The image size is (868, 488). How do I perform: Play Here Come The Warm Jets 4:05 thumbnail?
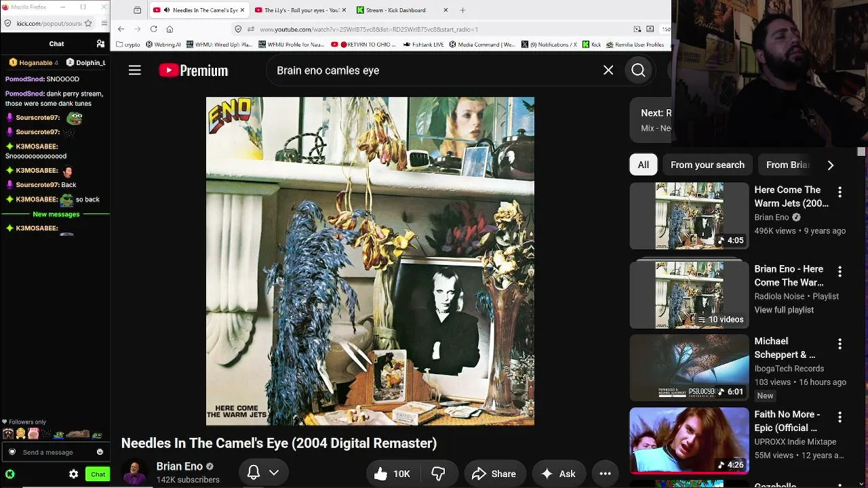689,216
